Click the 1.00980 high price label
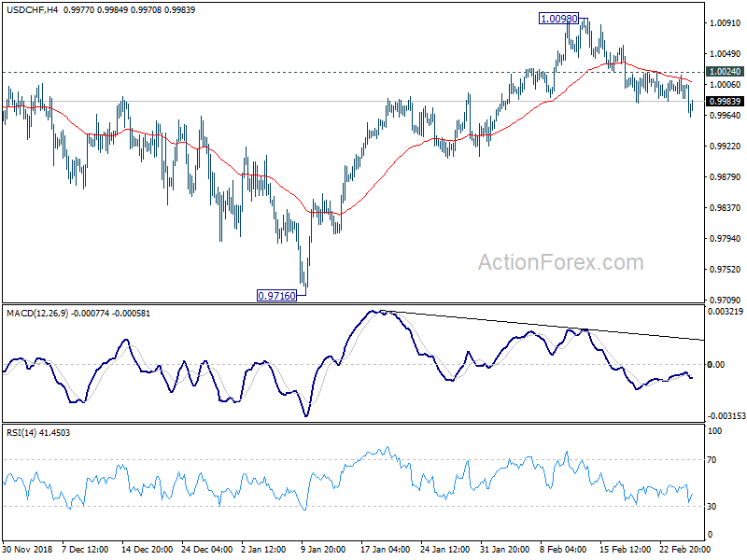 point(558,19)
